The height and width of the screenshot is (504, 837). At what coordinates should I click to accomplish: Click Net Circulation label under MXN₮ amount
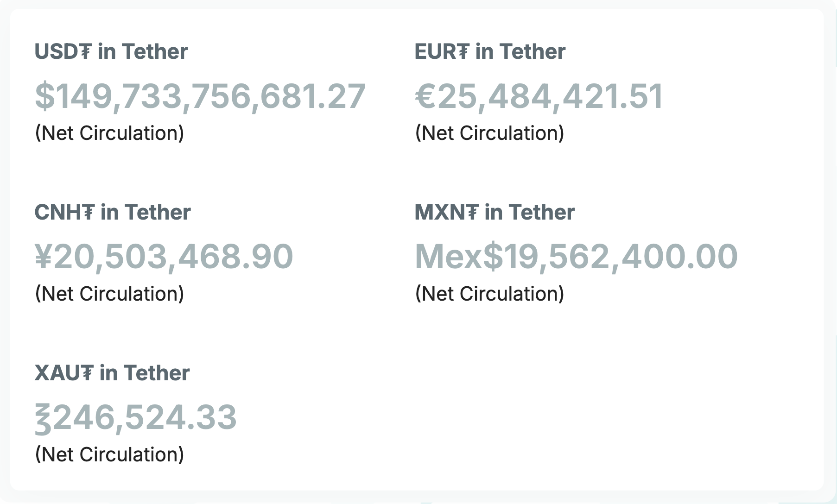pos(489,294)
